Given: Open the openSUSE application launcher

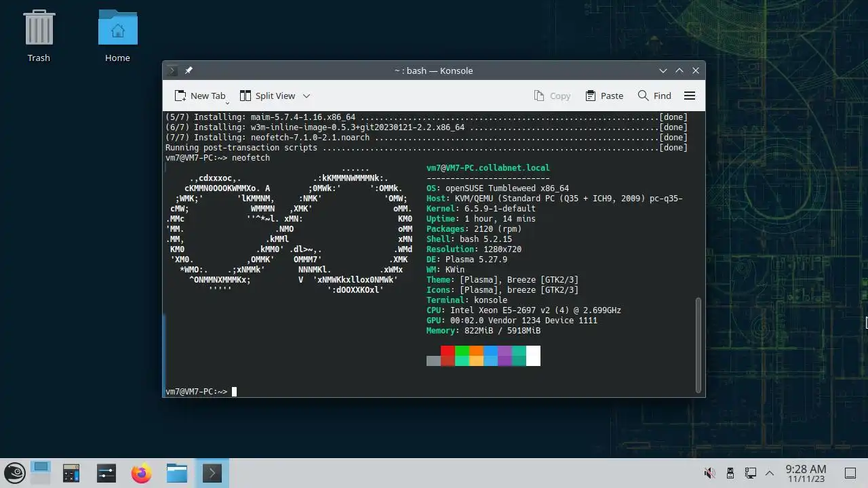Looking at the screenshot, I should point(15,472).
